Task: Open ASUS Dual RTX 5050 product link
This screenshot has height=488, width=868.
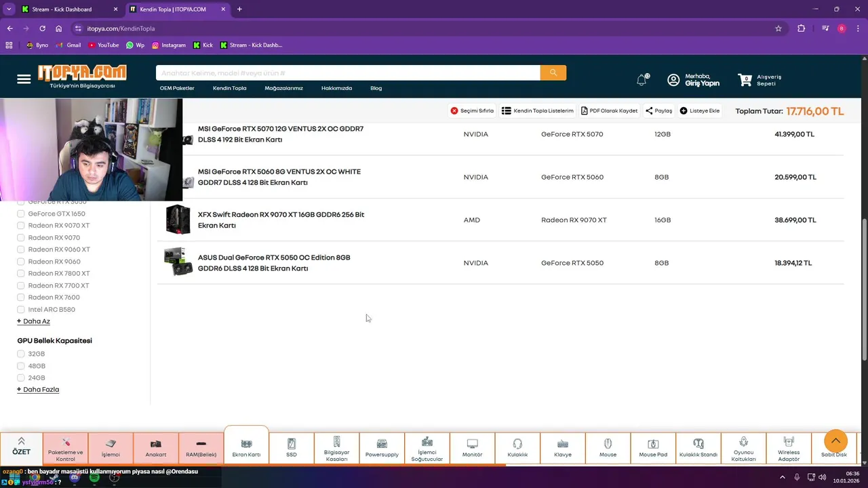Action: pyautogui.click(x=274, y=263)
